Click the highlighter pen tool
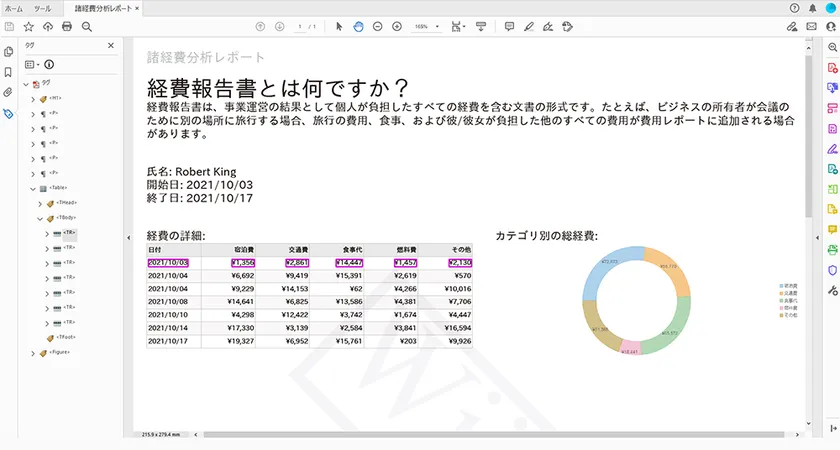840x450 pixels. (528, 26)
